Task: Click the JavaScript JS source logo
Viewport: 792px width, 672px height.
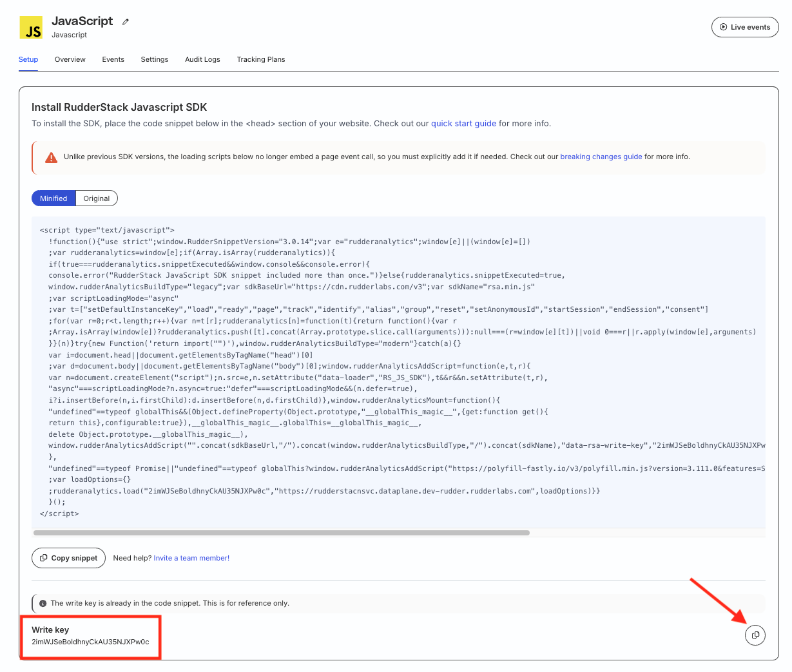Action: 31,28
